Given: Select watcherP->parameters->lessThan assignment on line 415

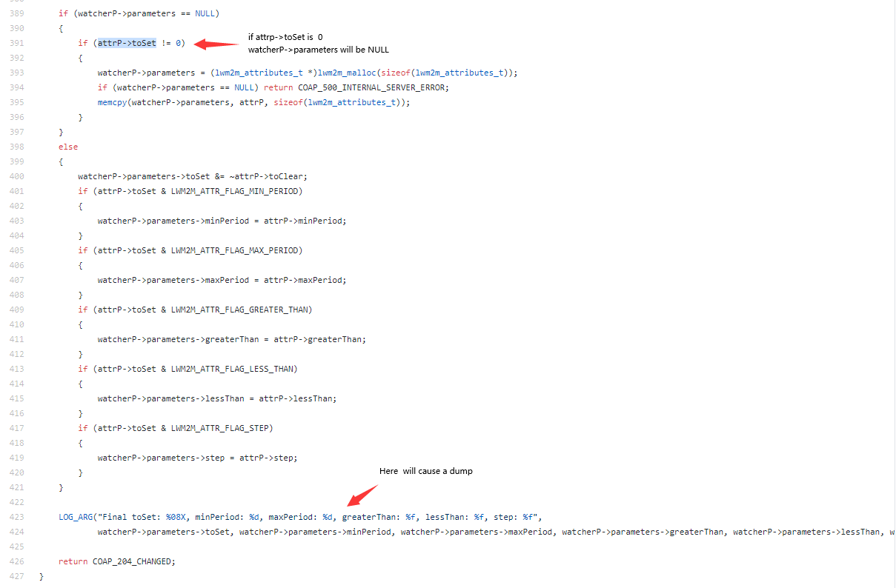Looking at the screenshot, I should tap(217, 398).
